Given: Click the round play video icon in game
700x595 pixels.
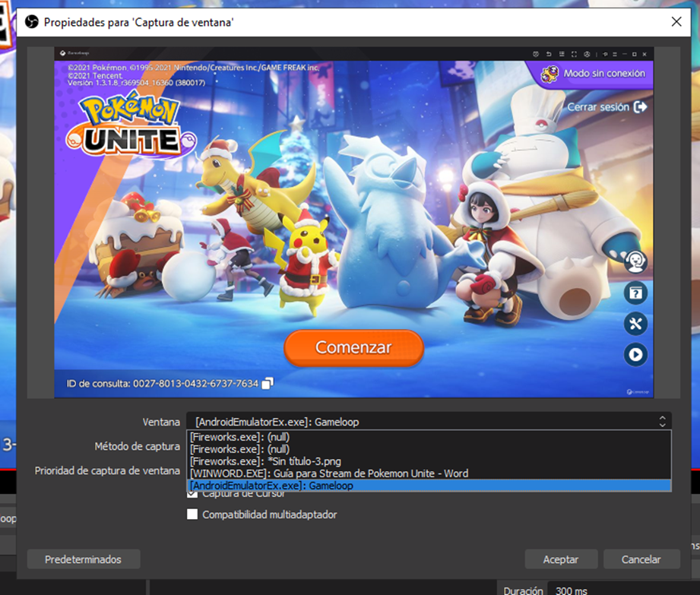Looking at the screenshot, I should tap(635, 354).
